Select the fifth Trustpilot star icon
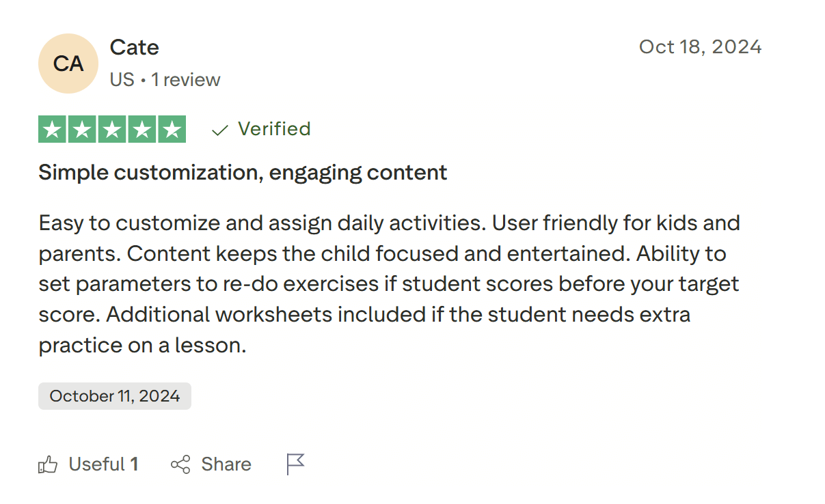 [171, 129]
